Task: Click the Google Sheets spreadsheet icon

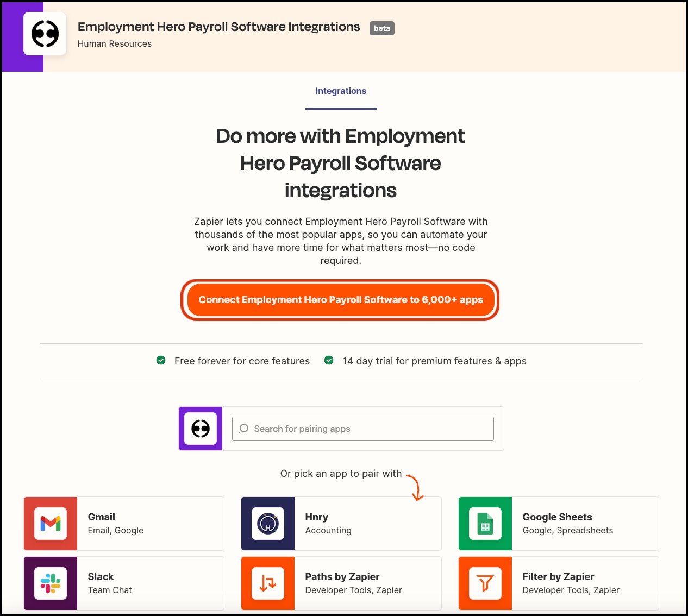Action: [x=485, y=524]
